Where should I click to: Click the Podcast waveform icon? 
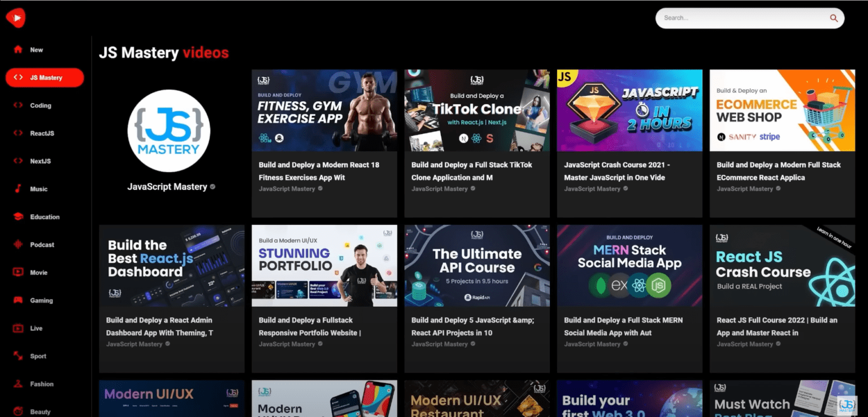pos(18,245)
